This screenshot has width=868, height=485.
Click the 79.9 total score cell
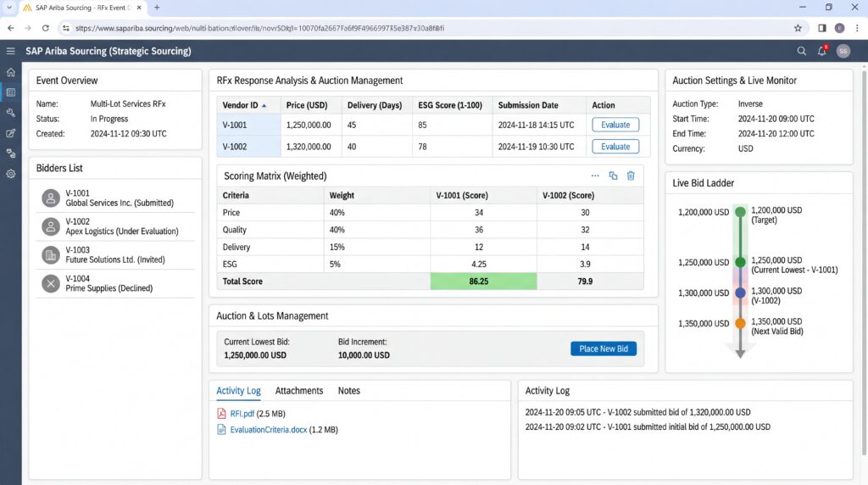[x=590, y=282]
